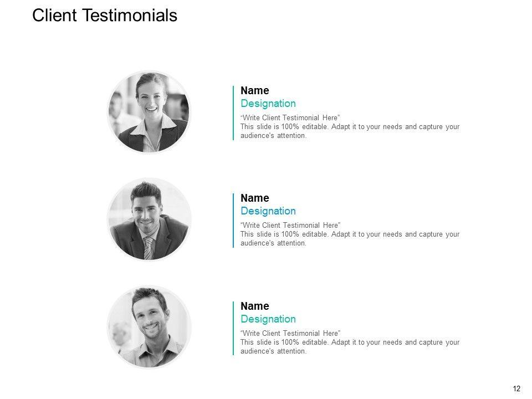This screenshot has height=399, width=532.
Task: Click "Write Client Testimonial Here" beside casual-shirt man
Action: click(x=290, y=333)
